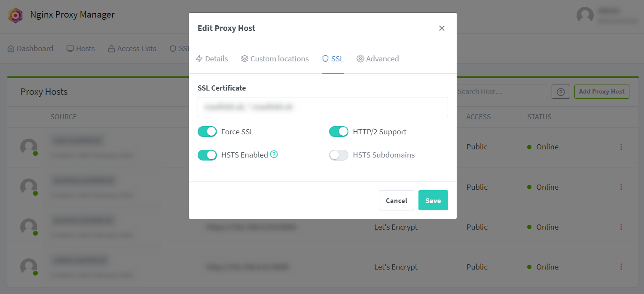Click the Nginx Proxy Manager logo icon
Viewport: 644px width, 294px height.
coord(15,15)
